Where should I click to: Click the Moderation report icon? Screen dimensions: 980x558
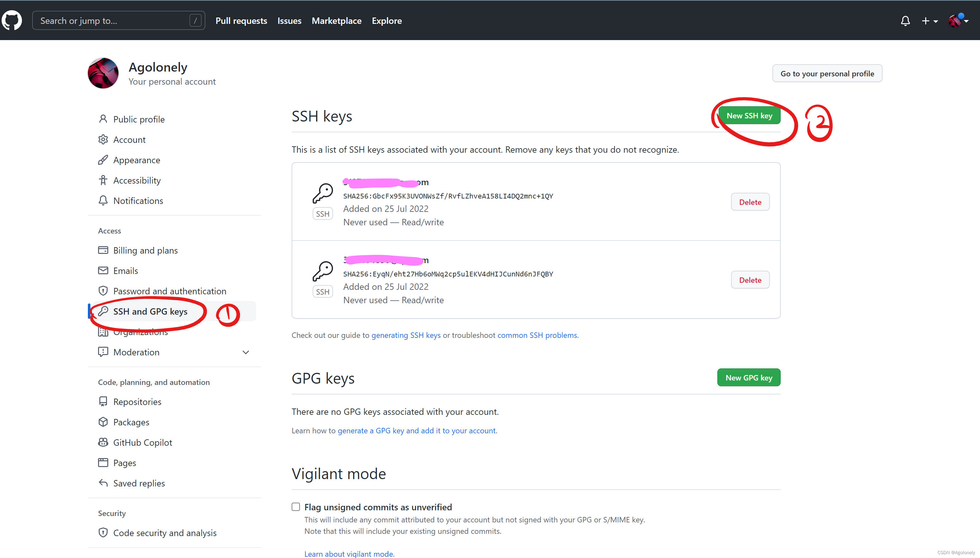[x=103, y=352]
